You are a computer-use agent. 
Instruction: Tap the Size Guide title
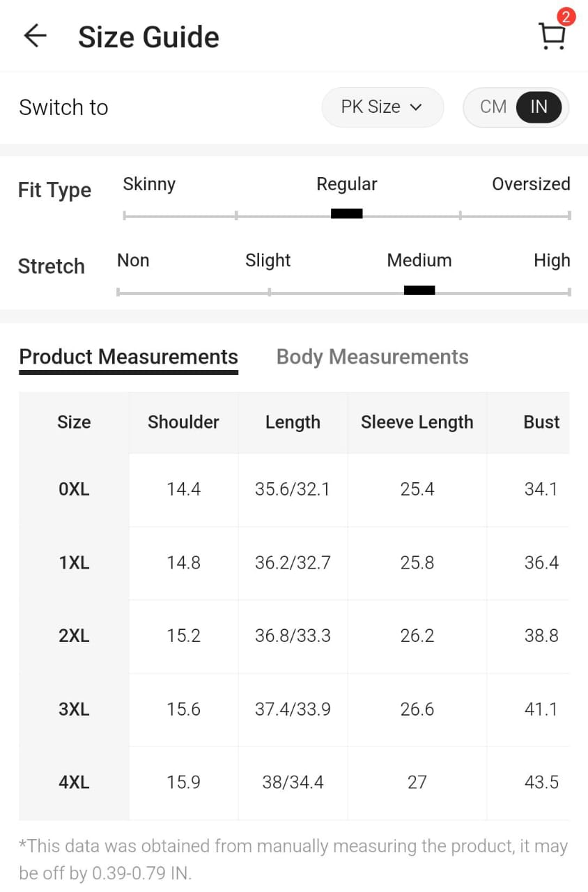click(x=148, y=38)
